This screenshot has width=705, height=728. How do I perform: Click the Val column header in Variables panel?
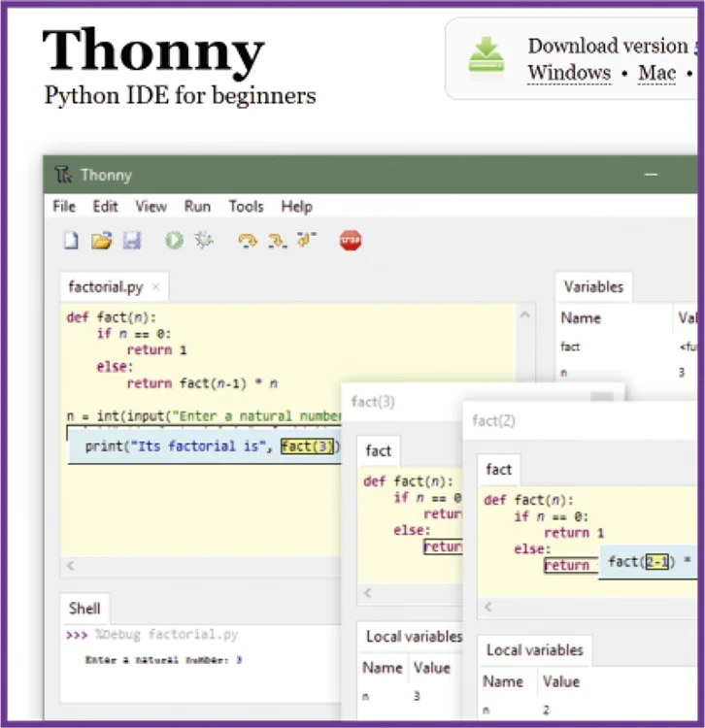click(688, 318)
